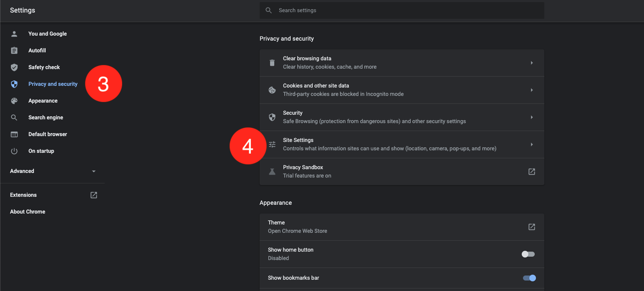Click the Autofill clipboard icon
This screenshot has height=291, width=644.
point(14,51)
